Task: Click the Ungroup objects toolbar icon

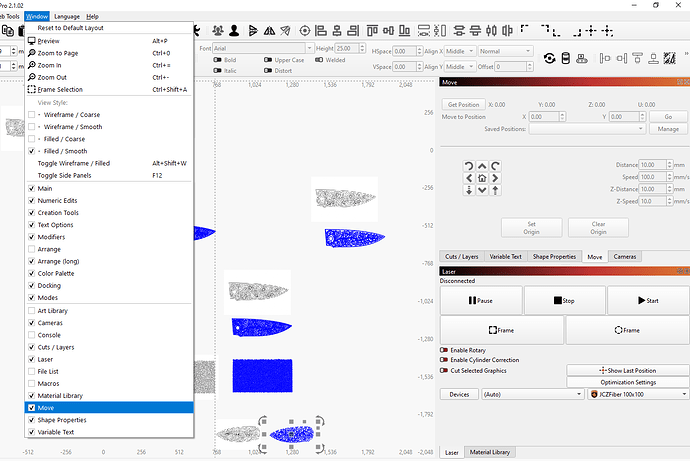Action: point(234,30)
